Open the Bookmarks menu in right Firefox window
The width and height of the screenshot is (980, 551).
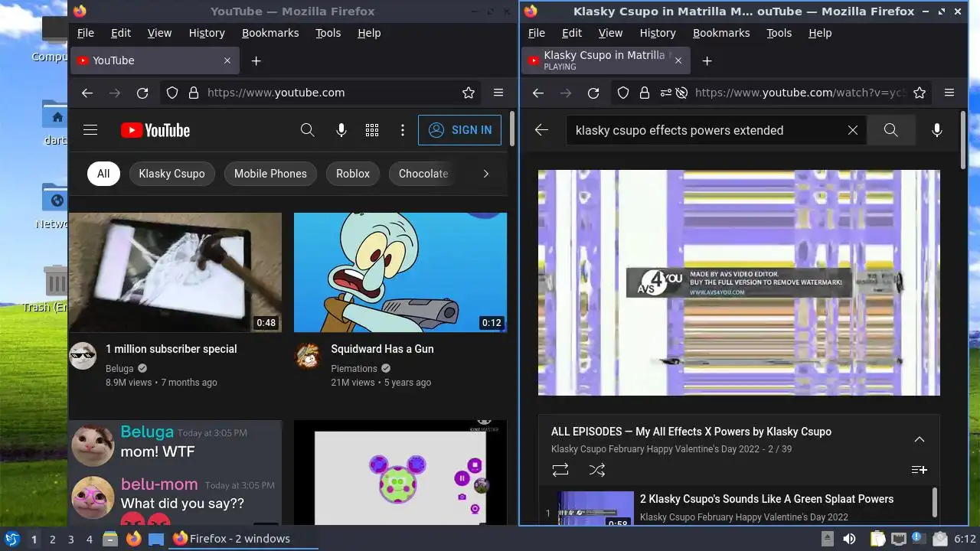721,33
